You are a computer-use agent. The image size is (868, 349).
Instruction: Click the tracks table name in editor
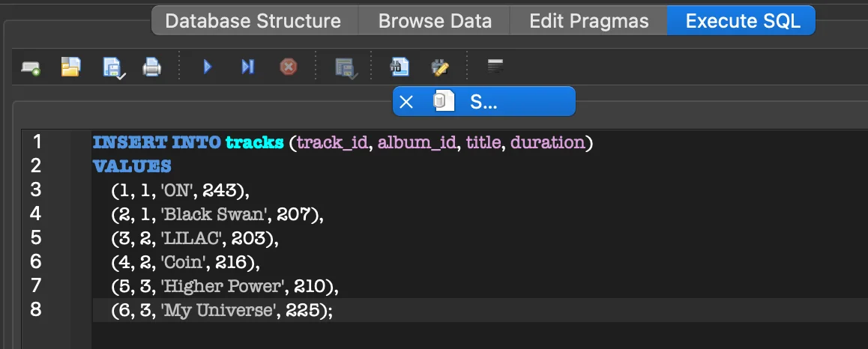(x=254, y=142)
